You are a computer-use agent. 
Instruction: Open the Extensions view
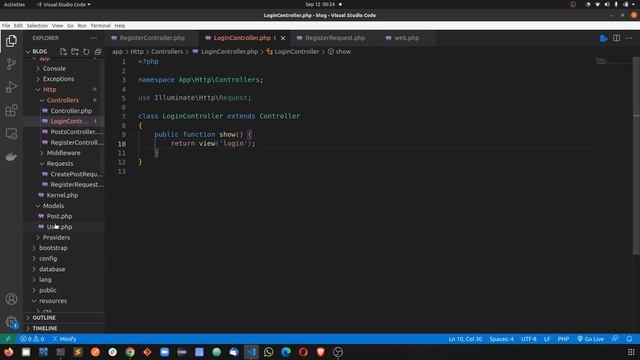point(11,110)
